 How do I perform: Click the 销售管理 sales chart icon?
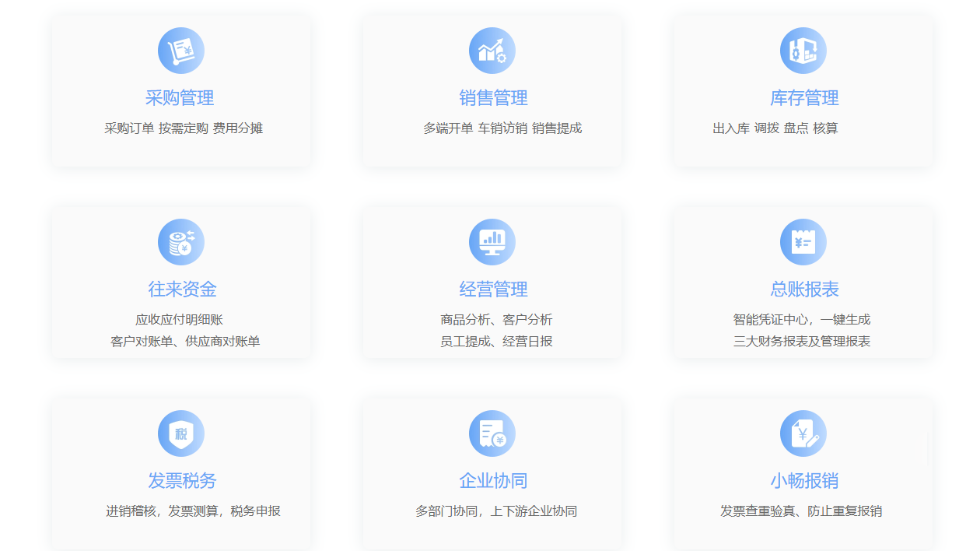coord(492,51)
